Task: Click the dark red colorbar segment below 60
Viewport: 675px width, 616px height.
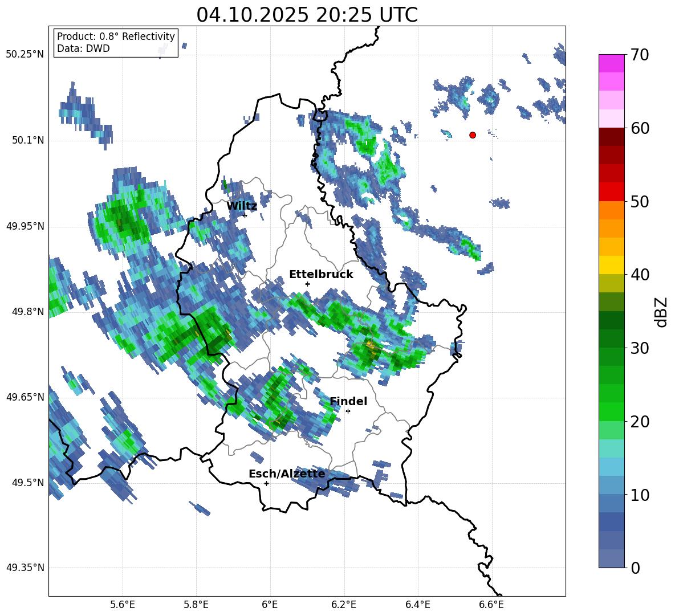Action: point(612,137)
